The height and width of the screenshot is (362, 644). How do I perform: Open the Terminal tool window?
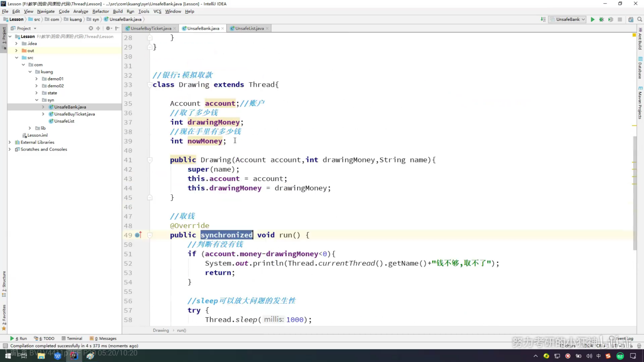72,338
